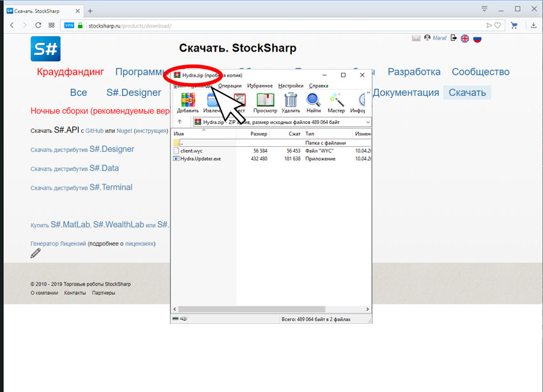The height and width of the screenshot is (392, 543).
Task: Launch the Мастер (Wizard) wand icon
Action: (x=336, y=103)
